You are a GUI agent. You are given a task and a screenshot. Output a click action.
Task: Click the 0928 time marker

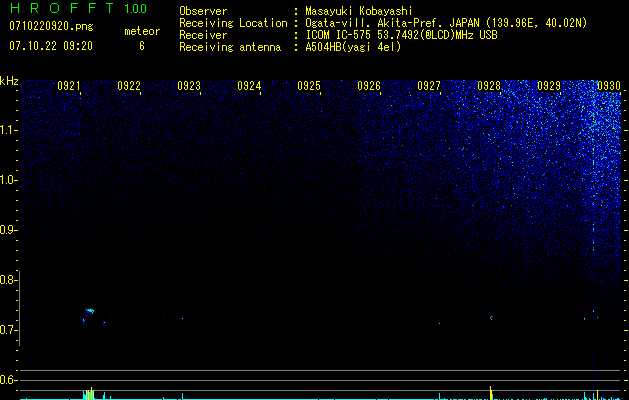pos(489,86)
